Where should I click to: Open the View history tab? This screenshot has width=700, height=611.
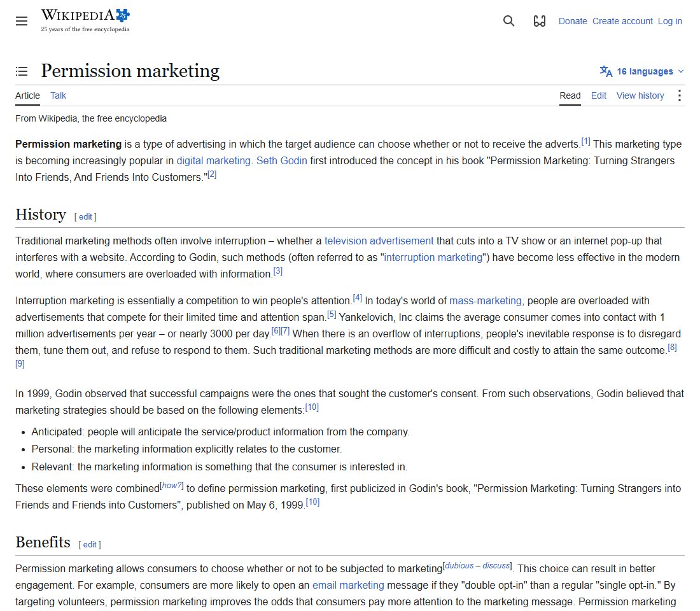pos(640,95)
